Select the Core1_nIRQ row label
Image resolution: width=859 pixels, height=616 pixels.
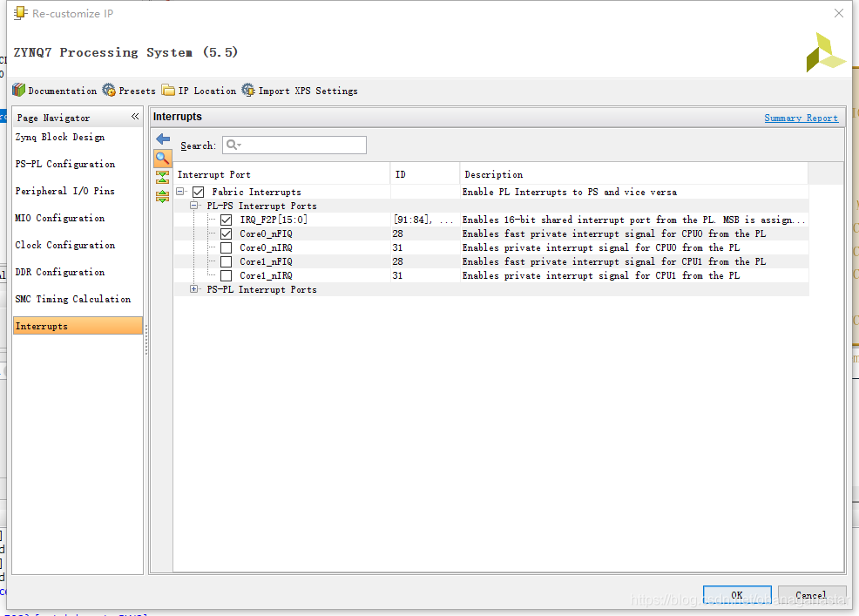266,275
